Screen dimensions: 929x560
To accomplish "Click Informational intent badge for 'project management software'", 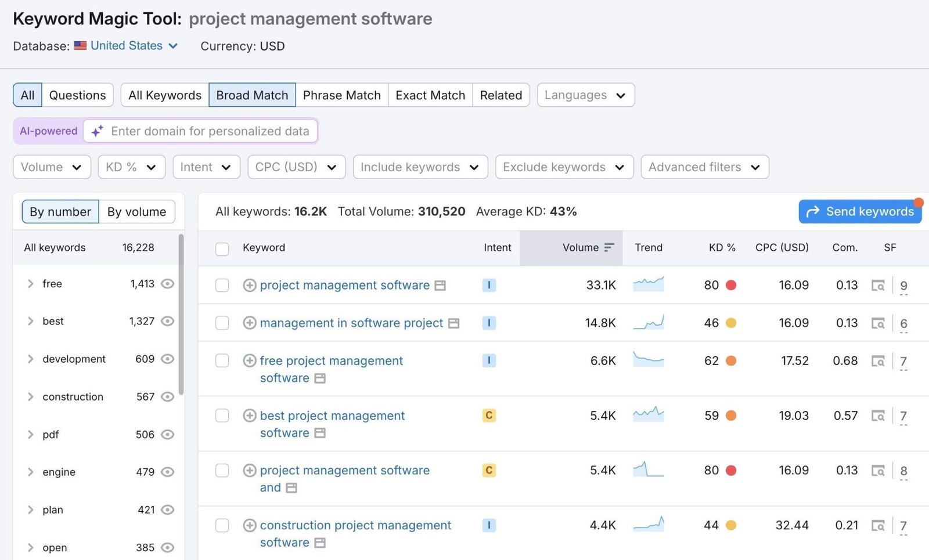I will [x=489, y=286].
